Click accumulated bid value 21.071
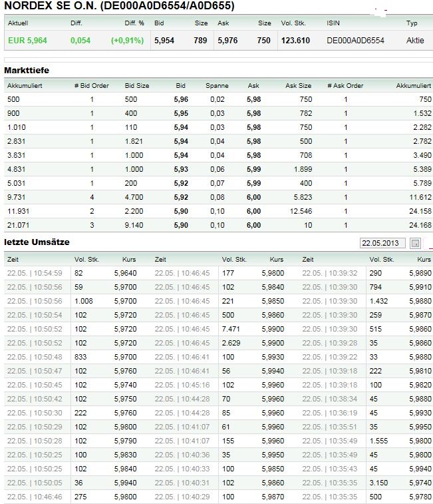 pyautogui.click(x=19, y=225)
